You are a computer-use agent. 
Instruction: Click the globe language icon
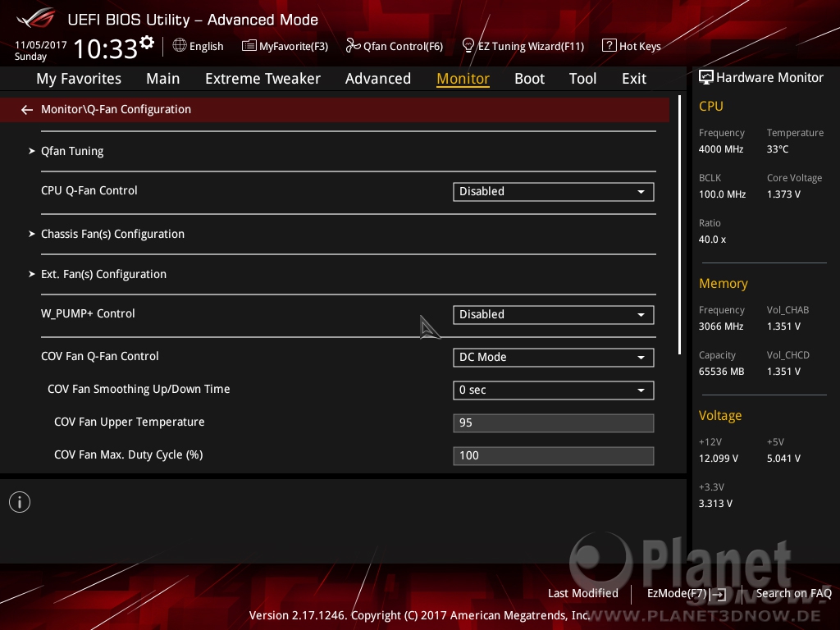[180, 46]
